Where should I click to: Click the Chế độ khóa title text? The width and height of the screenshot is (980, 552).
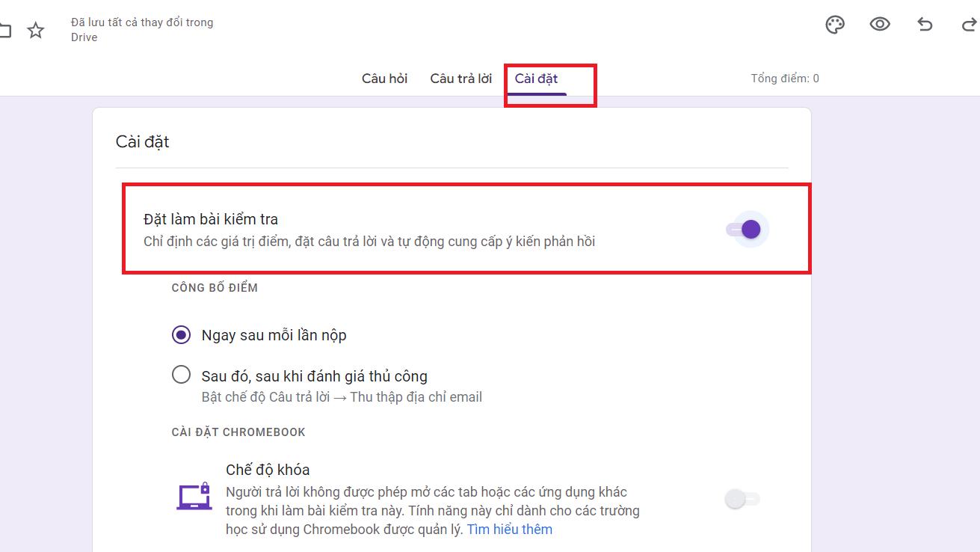click(268, 470)
